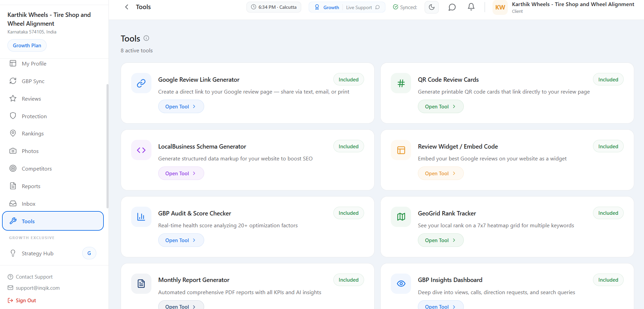This screenshot has height=309, width=644.
Task: Open notifications bell icon
Action: tap(471, 7)
